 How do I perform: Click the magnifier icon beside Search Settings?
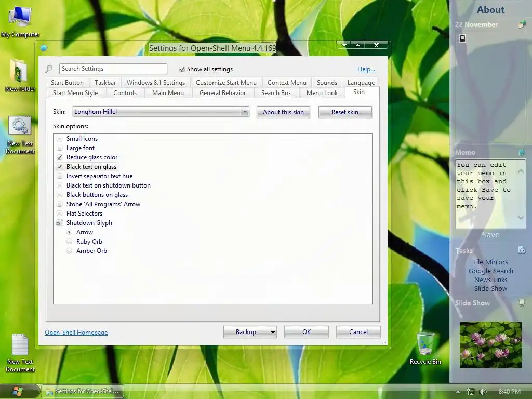[49, 69]
